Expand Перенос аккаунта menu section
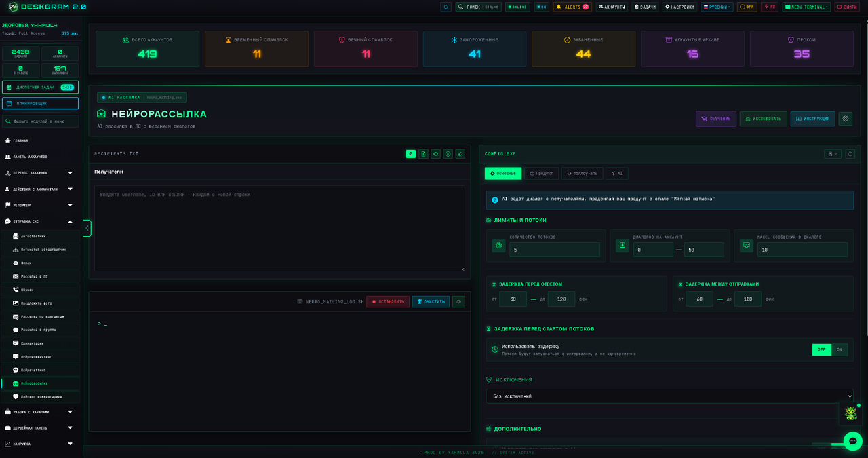868x458 pixels. (x=39, y=173)
